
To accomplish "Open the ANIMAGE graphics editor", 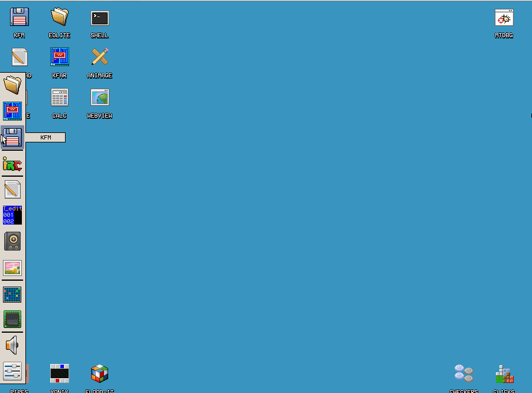I will coord(99,57).
